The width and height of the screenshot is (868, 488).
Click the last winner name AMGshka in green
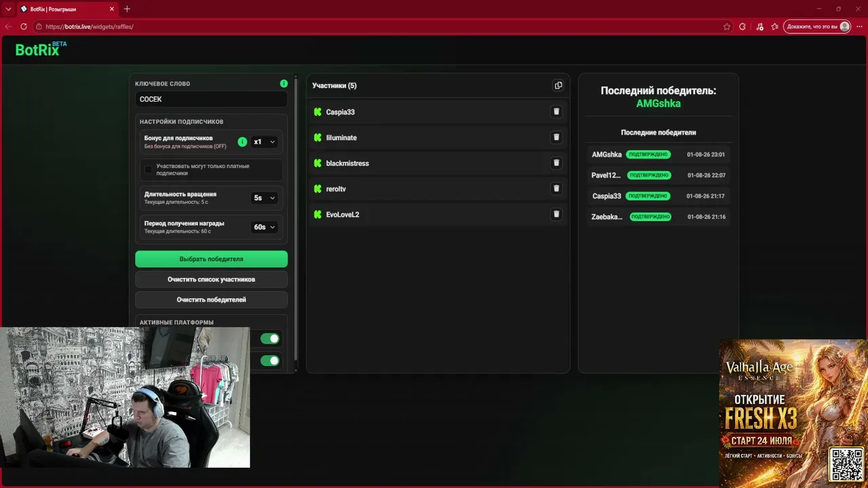coord(658,104)
